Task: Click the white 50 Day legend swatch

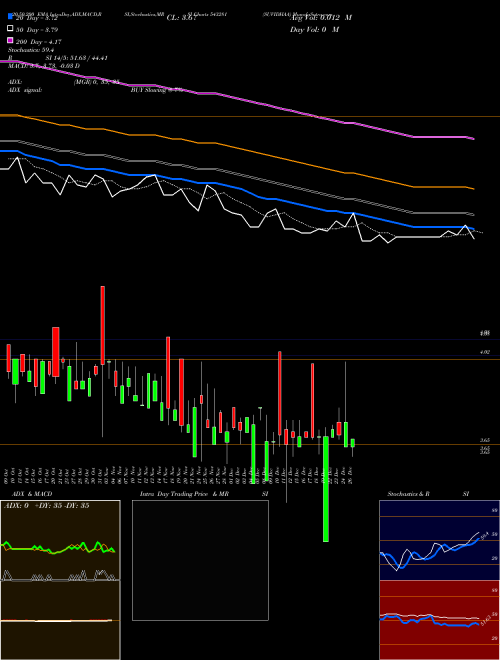Action: [11, 28]
